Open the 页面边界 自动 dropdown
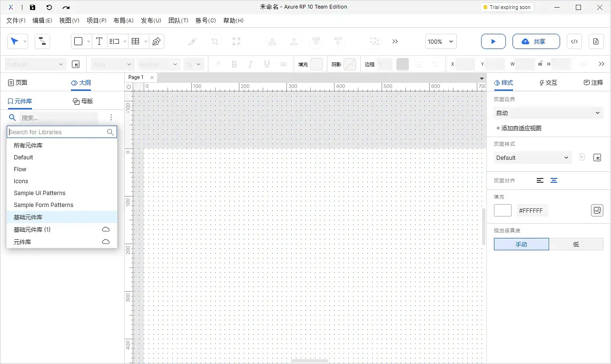Image resolution: width=611 pixels, height=364 pixels. click(548, 113)
